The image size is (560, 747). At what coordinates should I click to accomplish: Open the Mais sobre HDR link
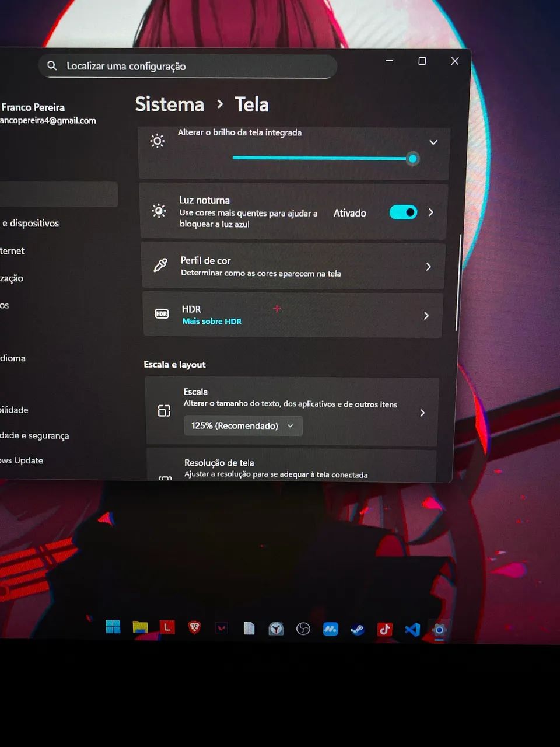[x=212, y=322]
